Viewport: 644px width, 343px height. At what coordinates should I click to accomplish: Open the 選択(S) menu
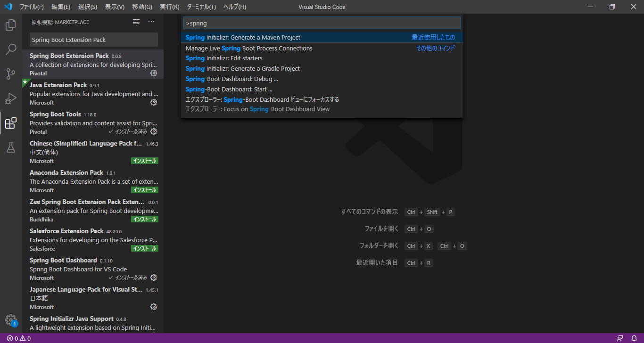[x=88, y=7]
